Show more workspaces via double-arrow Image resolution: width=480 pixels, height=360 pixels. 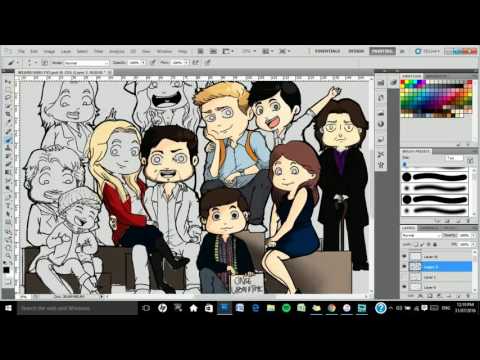click(402, 51)
